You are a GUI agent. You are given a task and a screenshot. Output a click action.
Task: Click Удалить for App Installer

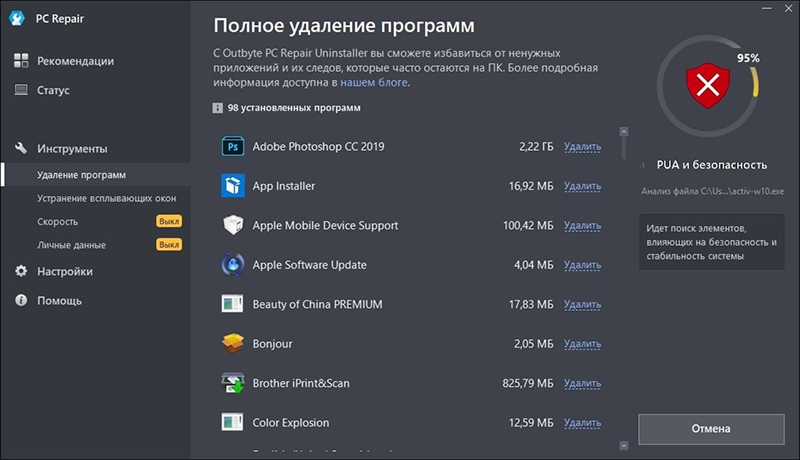click(x=582, y=186)
